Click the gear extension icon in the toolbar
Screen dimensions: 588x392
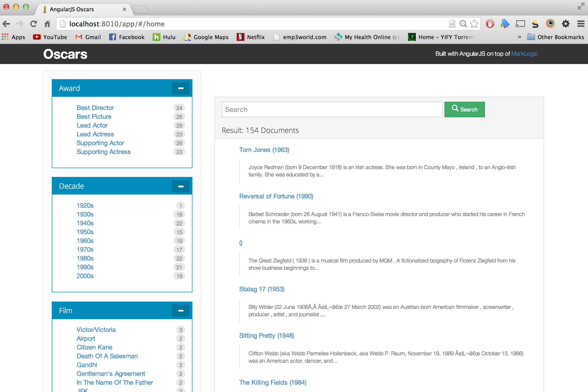click(x=566, y=24)
